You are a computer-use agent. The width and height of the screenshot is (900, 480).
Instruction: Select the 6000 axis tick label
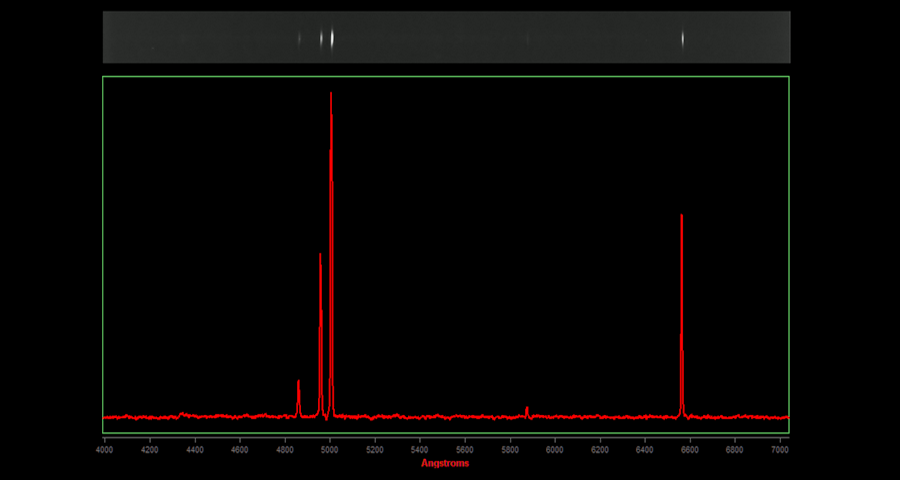555,450
